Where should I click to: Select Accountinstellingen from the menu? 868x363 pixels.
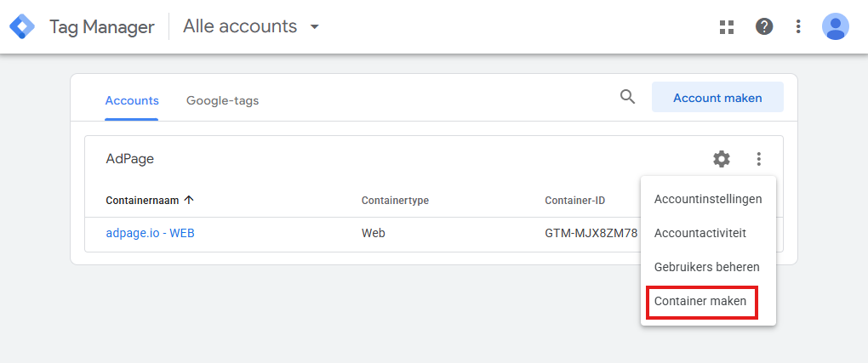point(708,199)
